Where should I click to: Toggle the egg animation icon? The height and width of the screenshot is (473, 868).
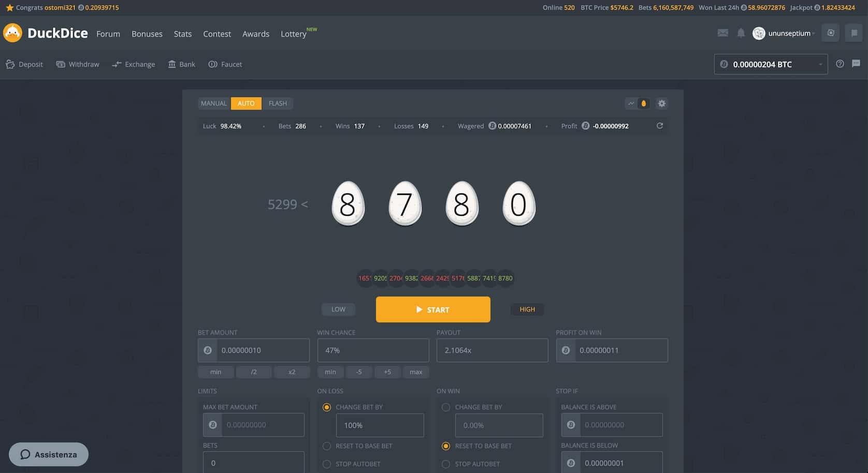pos(643,104)
